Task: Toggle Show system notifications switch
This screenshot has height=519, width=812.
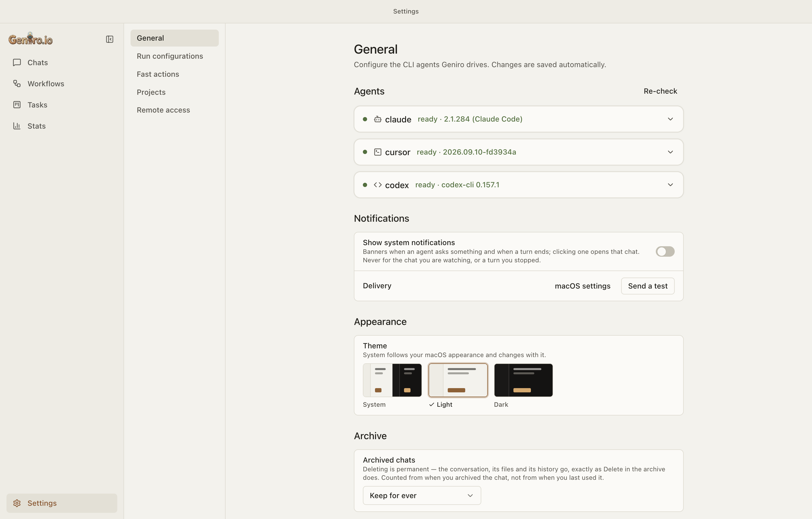Action: [665, 251]
